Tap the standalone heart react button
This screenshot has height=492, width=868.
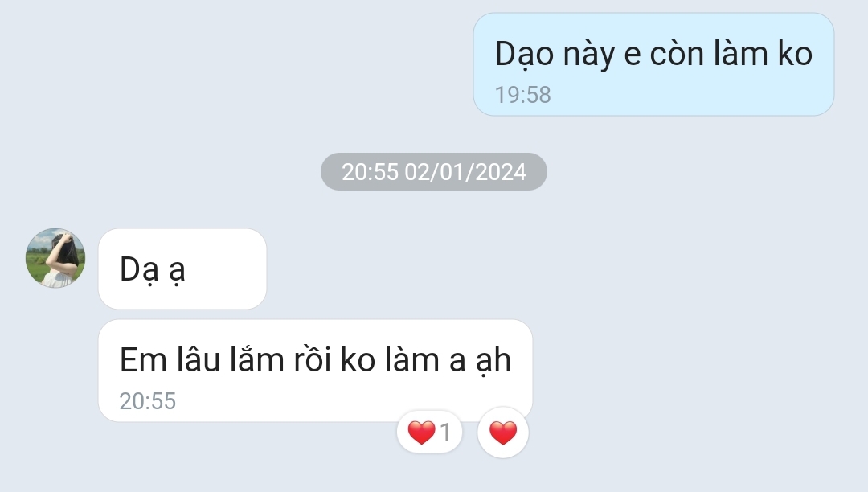click(x=502, y=433)
